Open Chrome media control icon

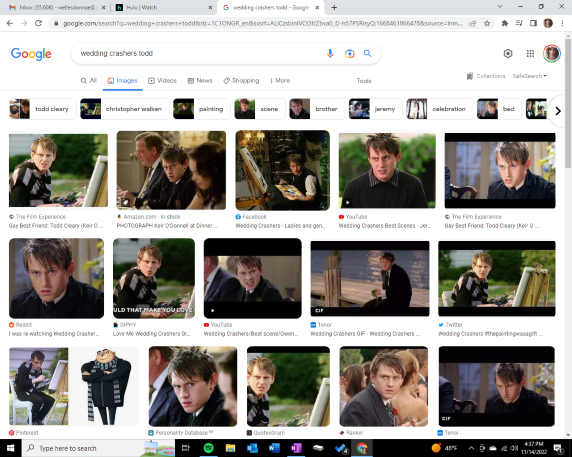point(519,23)
